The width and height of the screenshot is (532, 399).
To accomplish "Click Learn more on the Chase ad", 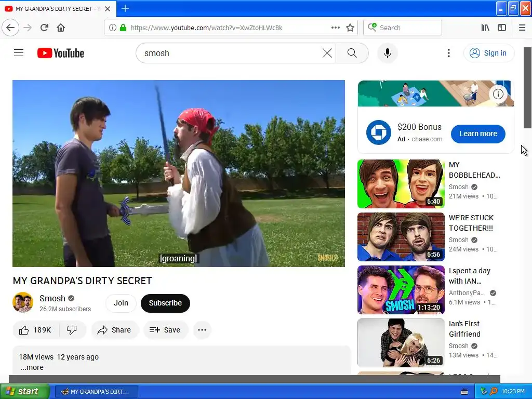I will [x=478, y=134].
